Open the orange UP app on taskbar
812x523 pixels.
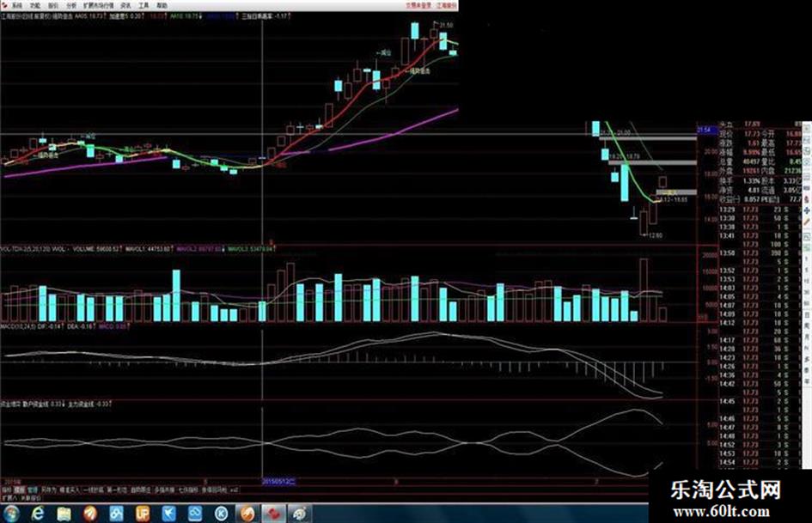(143, 514)
